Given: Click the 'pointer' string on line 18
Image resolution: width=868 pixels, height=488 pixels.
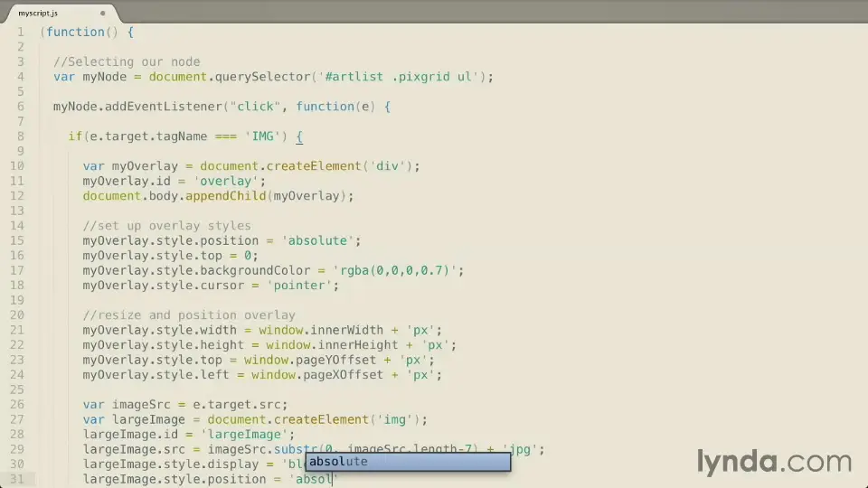Looking at the screenshot, I should click(x=299, y=286).
